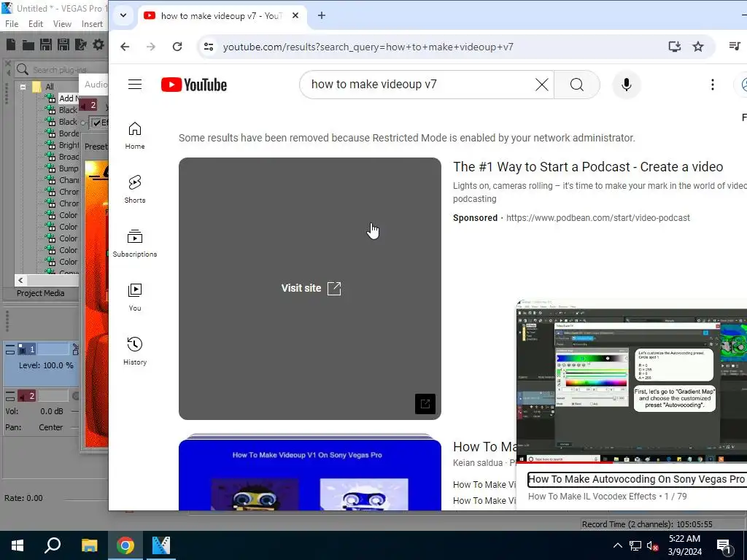
Task: Close the 'how to make videoup v7' tab
Action: (295, 15)
